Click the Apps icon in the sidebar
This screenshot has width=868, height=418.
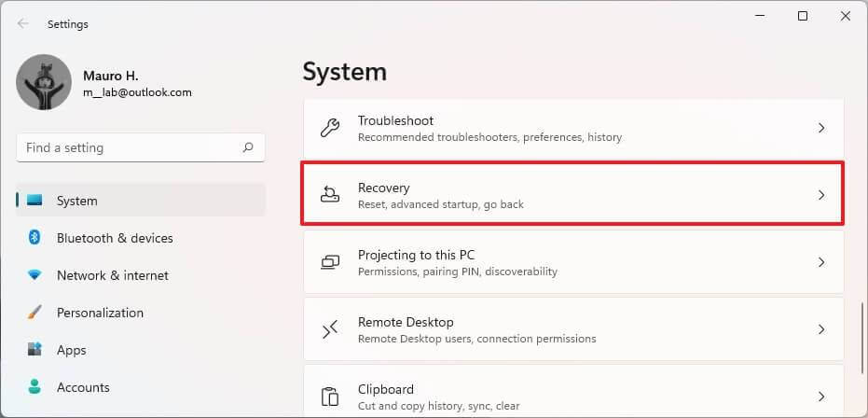coord(34,350)
